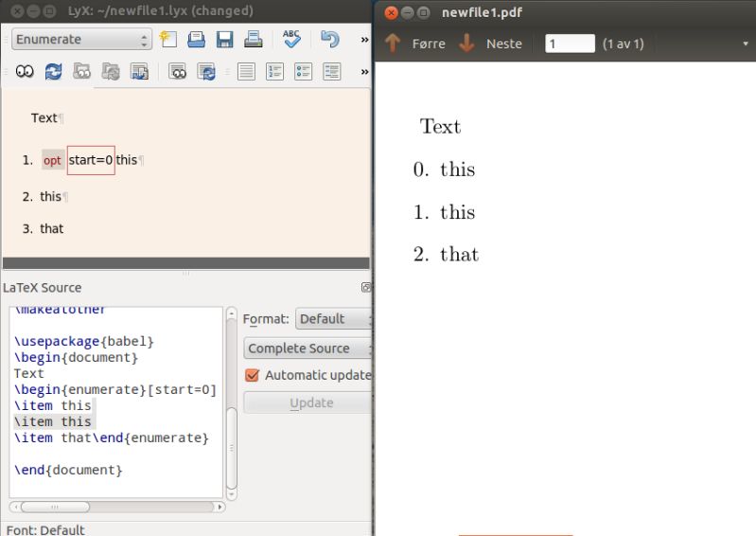756x536 pixels.
Task: Expand hidden items of the second toolbar
Action: (x=364, y=72)
